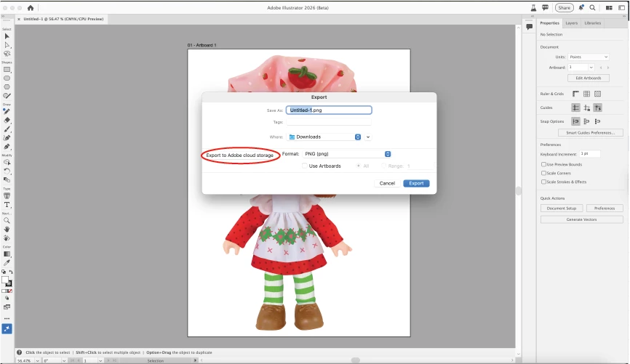Select the Eyedropper tool
The image size is (630, 364).
coord(7,263)
